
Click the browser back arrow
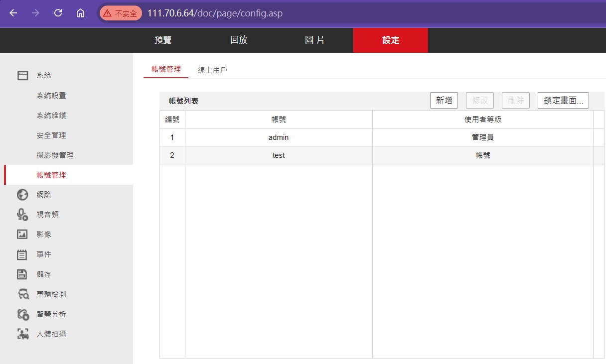pos(13,13)
